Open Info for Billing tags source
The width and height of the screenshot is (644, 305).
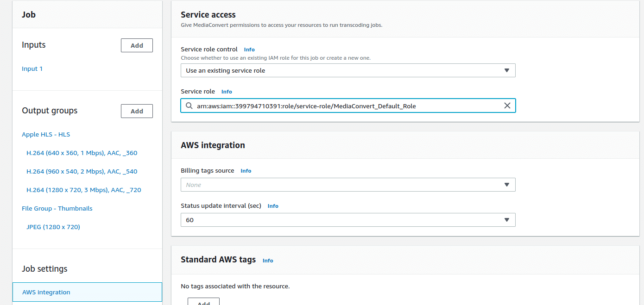click(246, 171)
